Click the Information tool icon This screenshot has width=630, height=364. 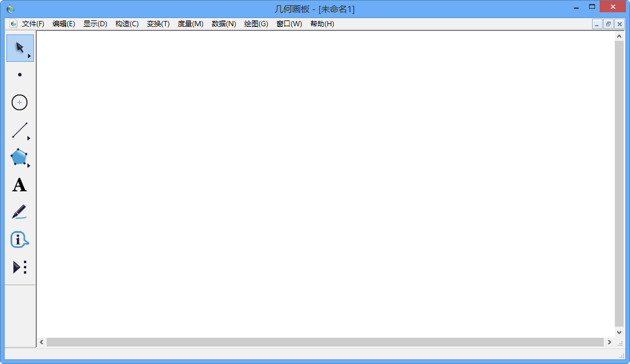pos(19,240)
